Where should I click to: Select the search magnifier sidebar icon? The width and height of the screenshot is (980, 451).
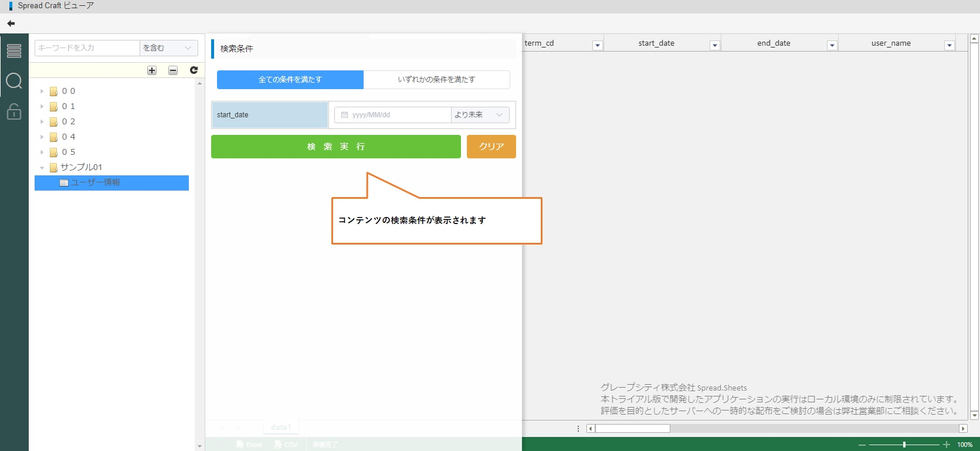14,81
